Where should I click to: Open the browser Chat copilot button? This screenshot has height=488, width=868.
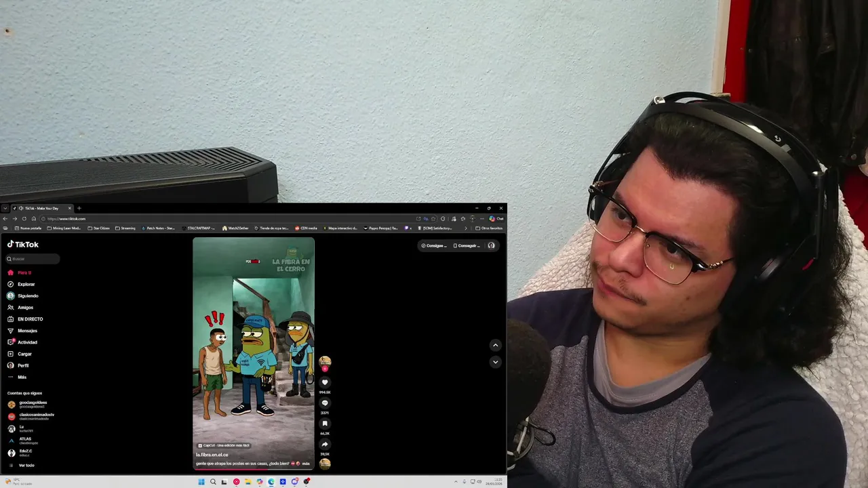coord(496,218)
